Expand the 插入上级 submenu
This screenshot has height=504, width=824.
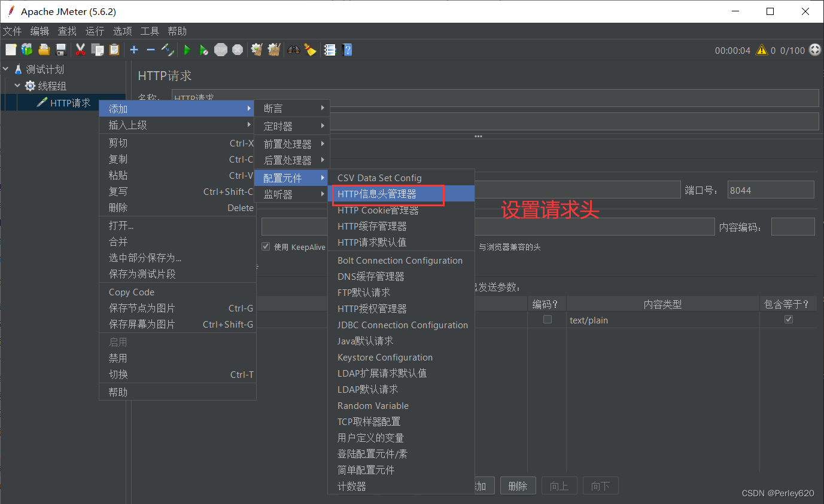point(178,125)
